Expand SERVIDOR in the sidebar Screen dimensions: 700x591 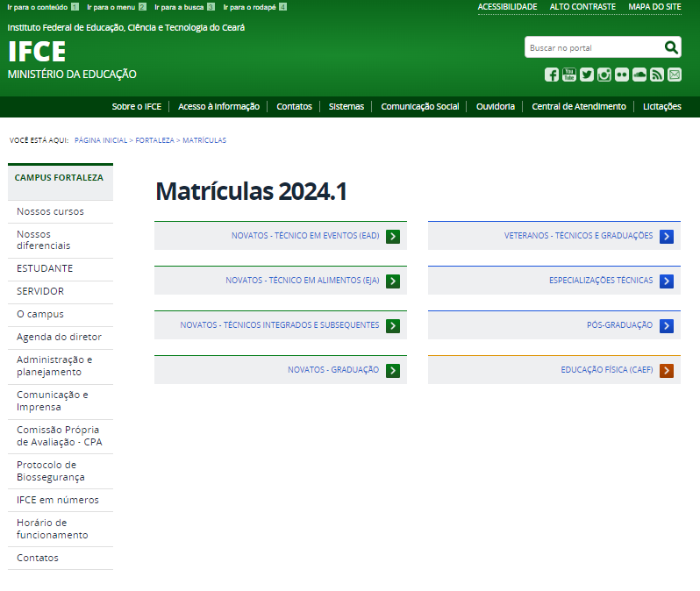point(40,291)
